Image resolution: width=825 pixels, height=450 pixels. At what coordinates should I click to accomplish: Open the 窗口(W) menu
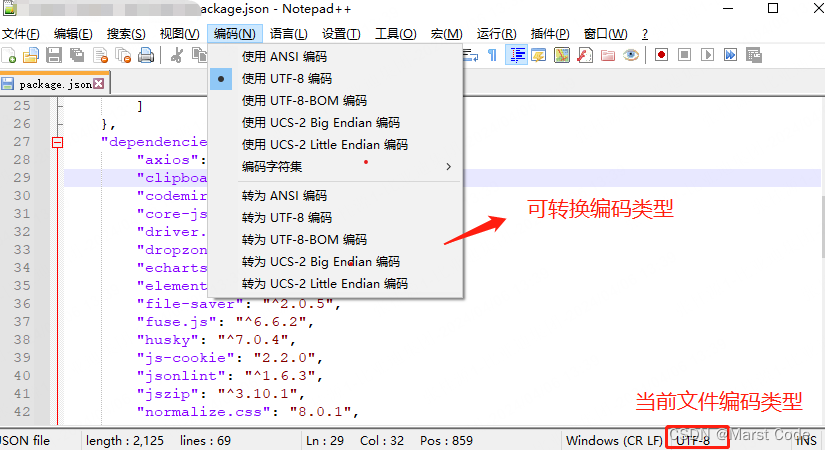click(605, 34)
